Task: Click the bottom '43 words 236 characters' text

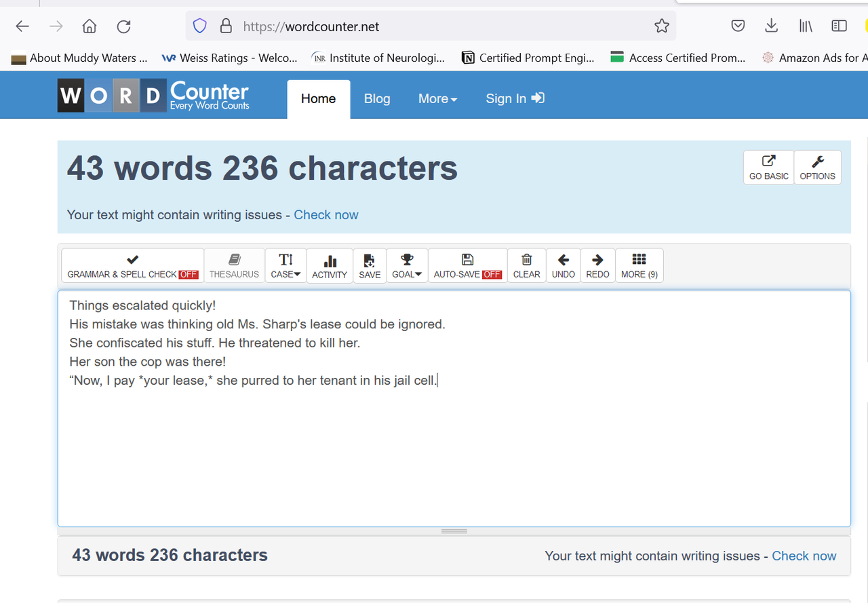Action: coord(170,556)
